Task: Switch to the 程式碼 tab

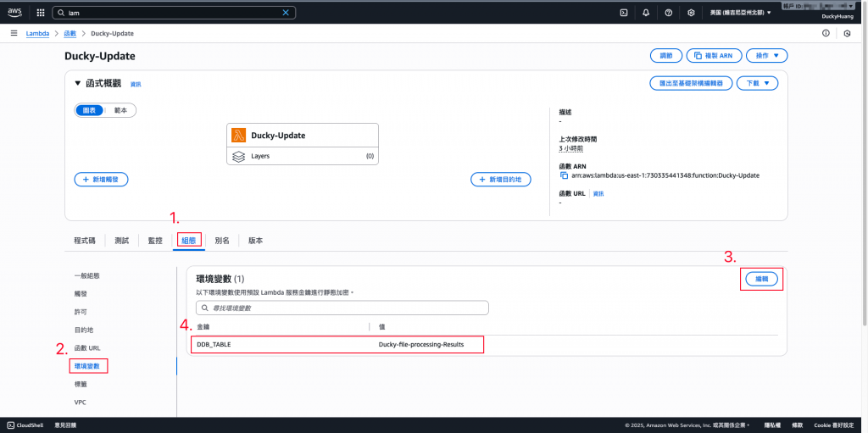Action: click(84, 241)
